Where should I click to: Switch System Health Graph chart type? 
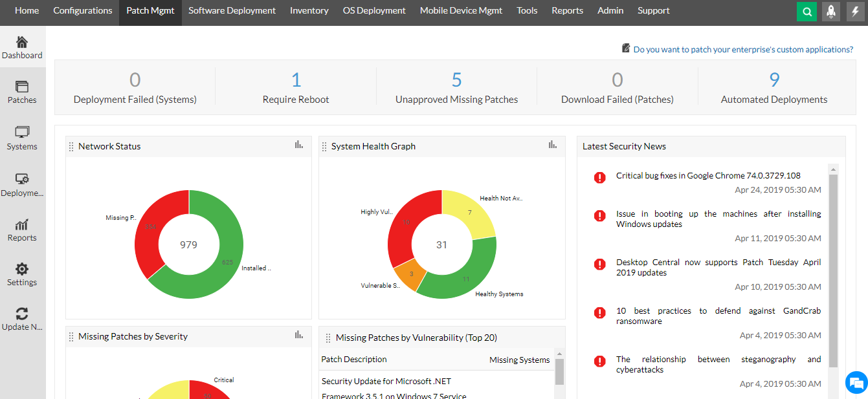(552, 146)
